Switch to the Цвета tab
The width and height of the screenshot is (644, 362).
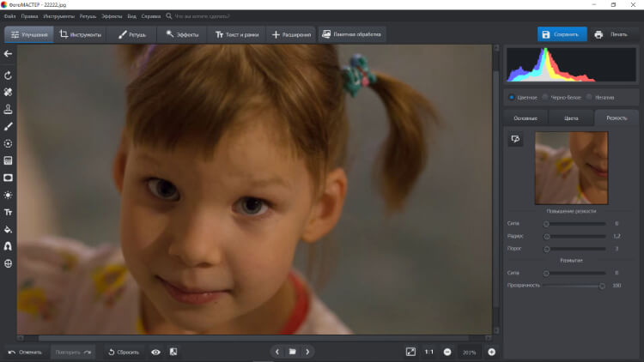point(571,118)
